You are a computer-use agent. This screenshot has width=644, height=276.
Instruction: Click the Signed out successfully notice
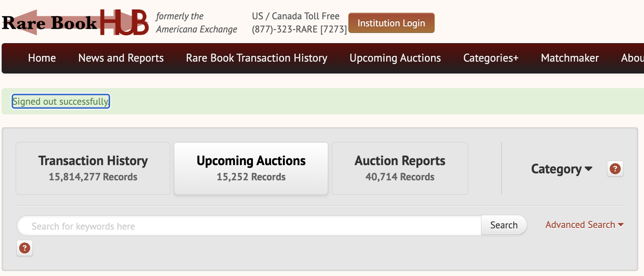coord(61,101)
